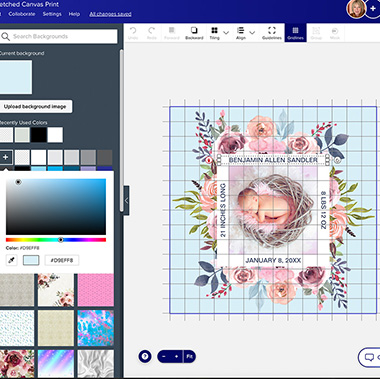Screen dimensions: 380x379
Task: Pick the light gray-green recent color
Action: pos(22,135)
